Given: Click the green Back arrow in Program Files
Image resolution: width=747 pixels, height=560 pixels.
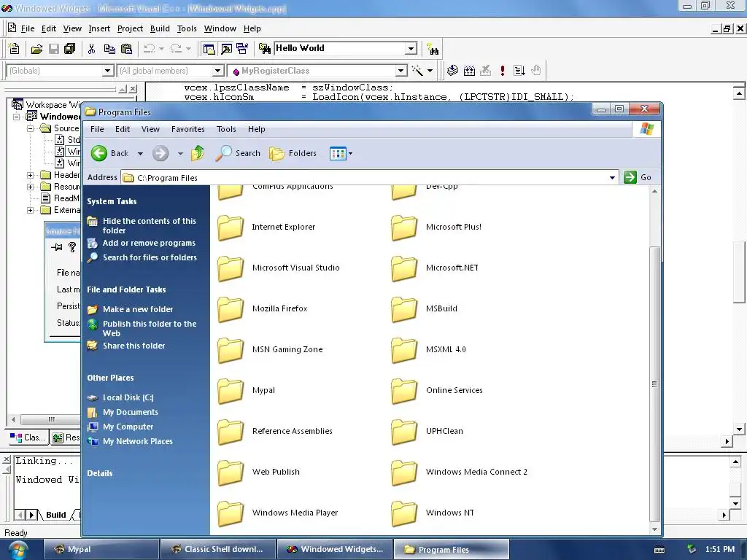Looking at the screenshot, I should coord(99,153).
